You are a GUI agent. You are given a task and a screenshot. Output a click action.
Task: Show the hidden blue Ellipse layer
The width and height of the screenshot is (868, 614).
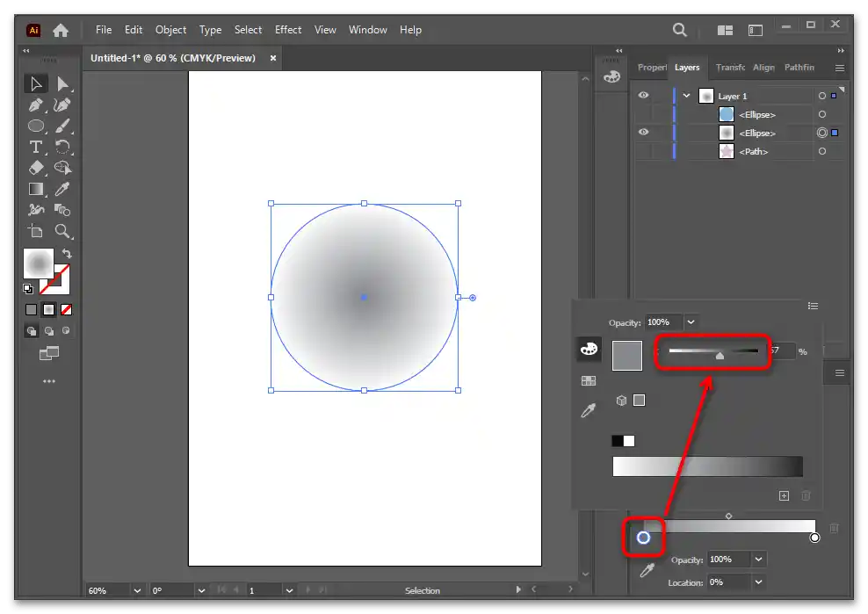coord(644,114)
